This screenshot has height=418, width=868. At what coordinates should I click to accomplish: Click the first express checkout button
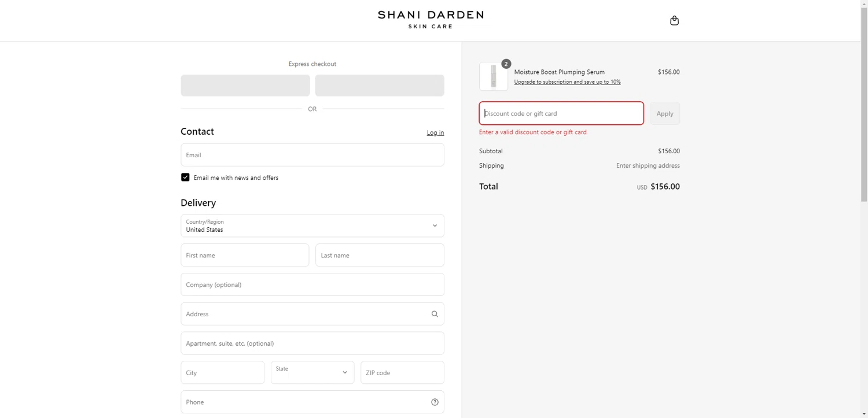[245, 86]
